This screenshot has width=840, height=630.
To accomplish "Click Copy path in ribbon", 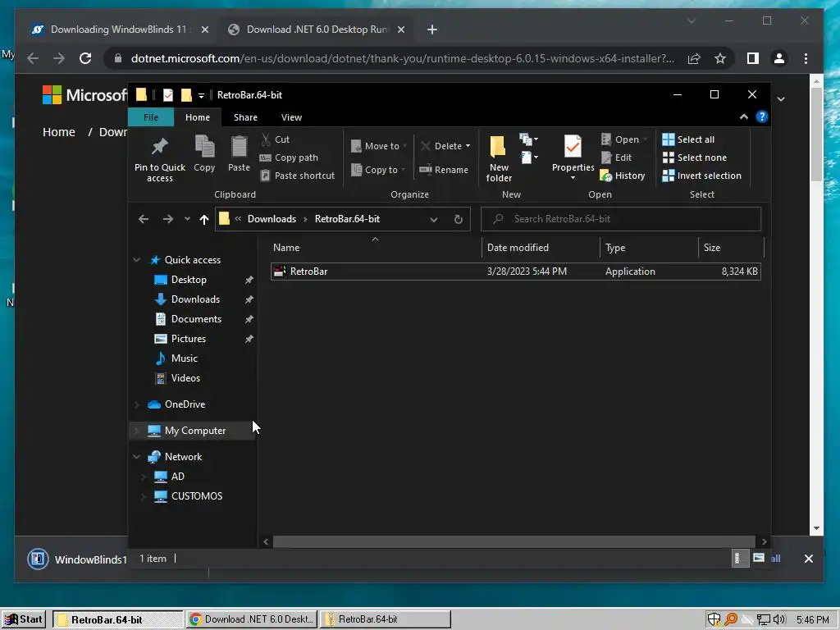I will point(290,157).
